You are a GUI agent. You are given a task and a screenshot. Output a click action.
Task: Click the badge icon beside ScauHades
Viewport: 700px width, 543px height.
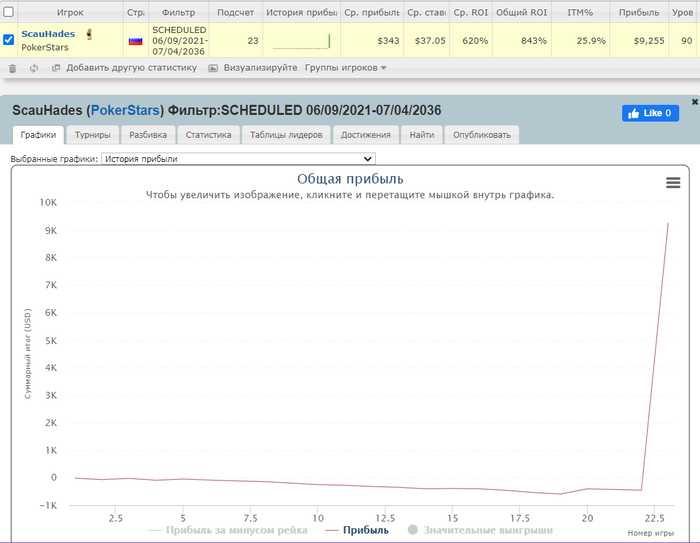89,34
